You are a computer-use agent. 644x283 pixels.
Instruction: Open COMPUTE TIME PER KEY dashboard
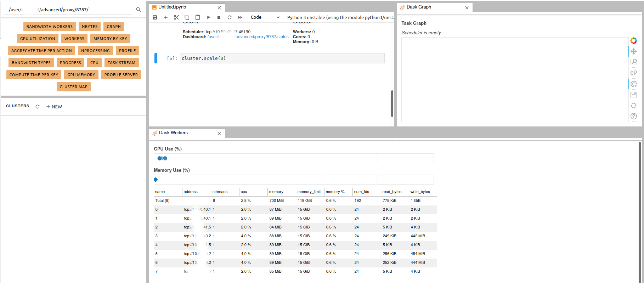coord(34,75)
